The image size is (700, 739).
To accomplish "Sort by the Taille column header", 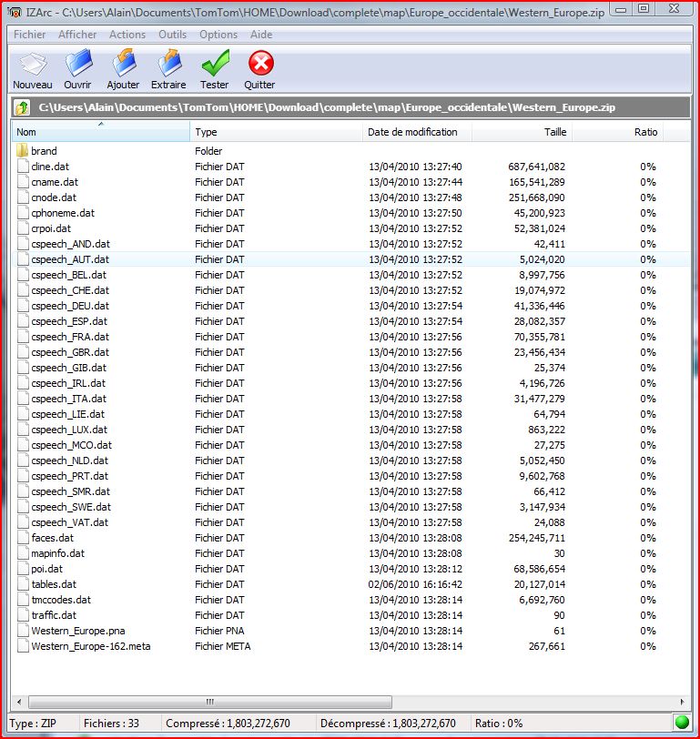I will (522, 132).
